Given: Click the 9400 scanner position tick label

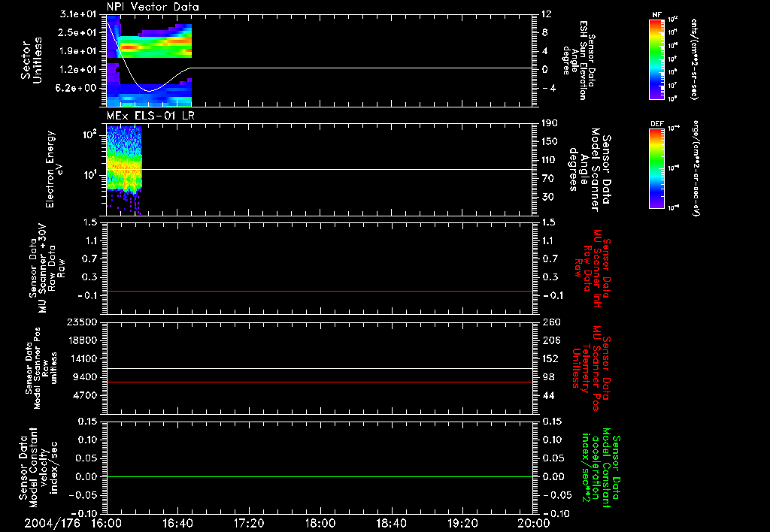Looking at the screenshot, I should click(x=85, y=377).
